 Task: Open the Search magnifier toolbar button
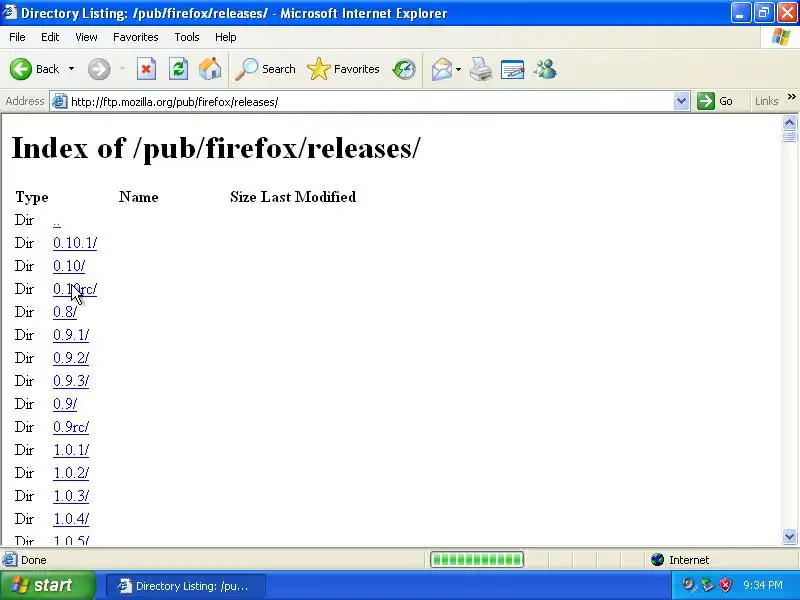(x=265, y=69)
